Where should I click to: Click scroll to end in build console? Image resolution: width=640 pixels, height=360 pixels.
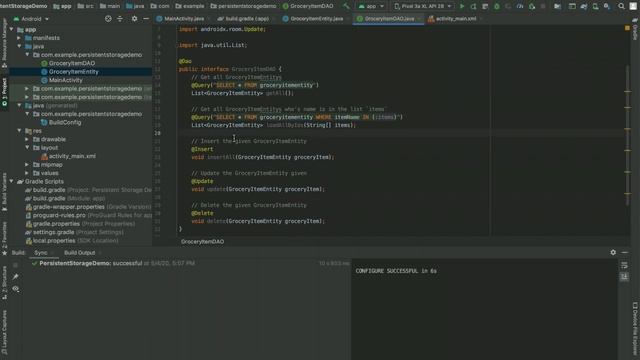624,277
